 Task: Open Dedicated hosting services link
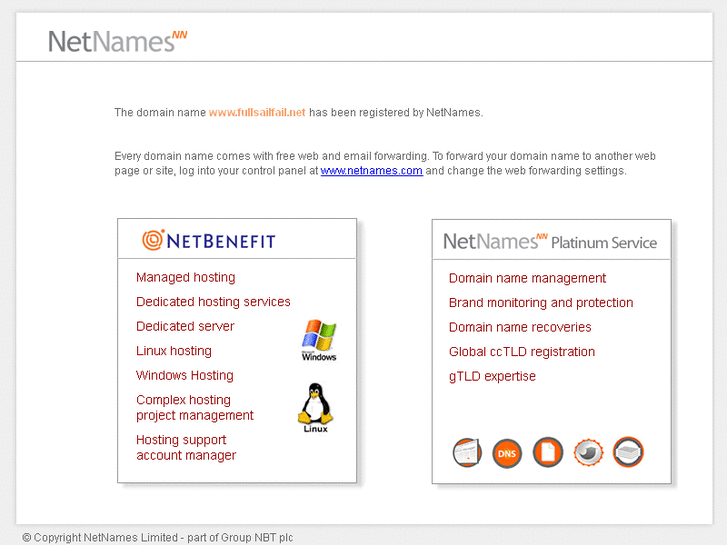213,302
